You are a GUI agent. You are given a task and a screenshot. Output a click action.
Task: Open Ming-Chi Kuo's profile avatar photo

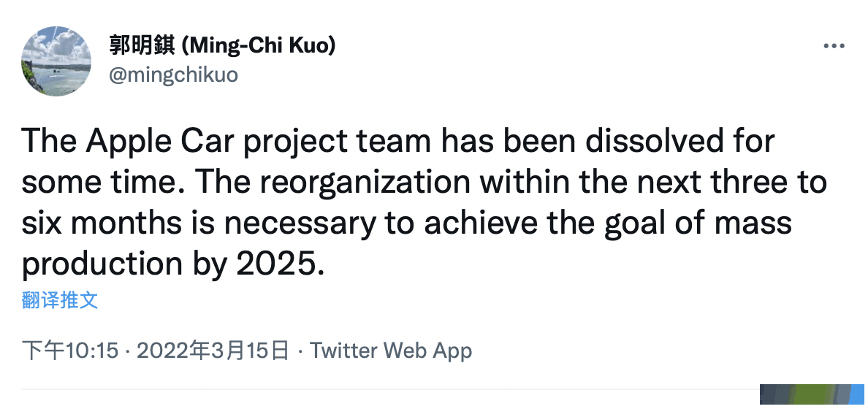56,61
